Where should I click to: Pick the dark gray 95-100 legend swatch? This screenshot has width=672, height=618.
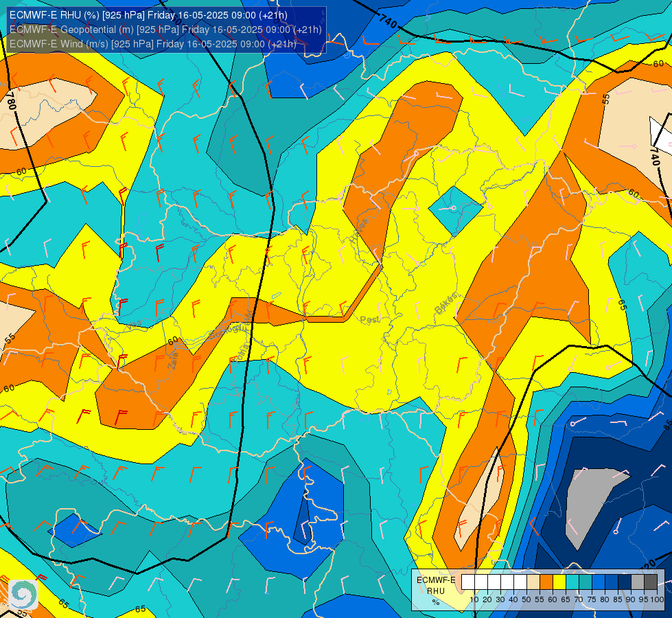(x=651, y=582)
